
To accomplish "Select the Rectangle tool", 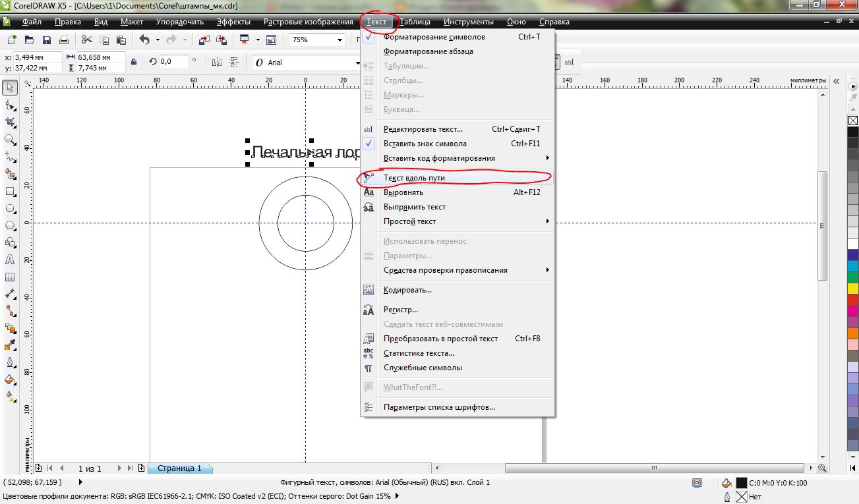I will (x=10, y=192).
